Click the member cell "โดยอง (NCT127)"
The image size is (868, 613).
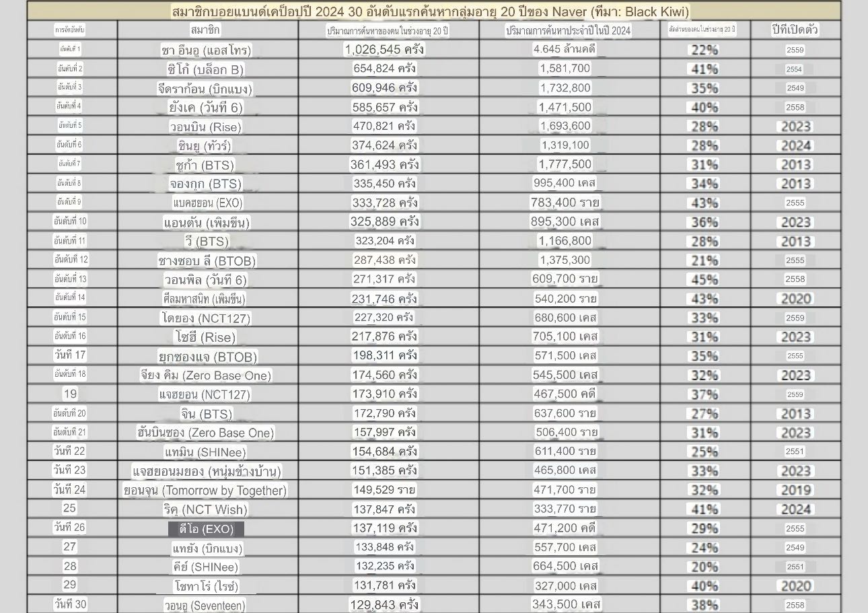(x=204, y=318)
